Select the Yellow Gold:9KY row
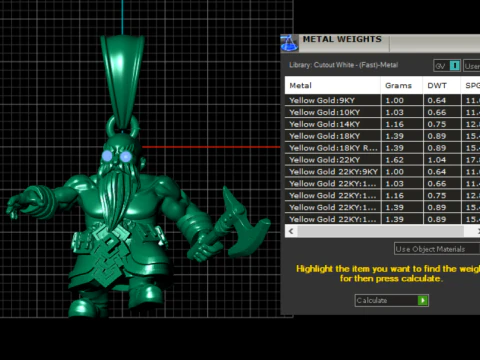This screenshot has height=360, width=480. (382, 100)
